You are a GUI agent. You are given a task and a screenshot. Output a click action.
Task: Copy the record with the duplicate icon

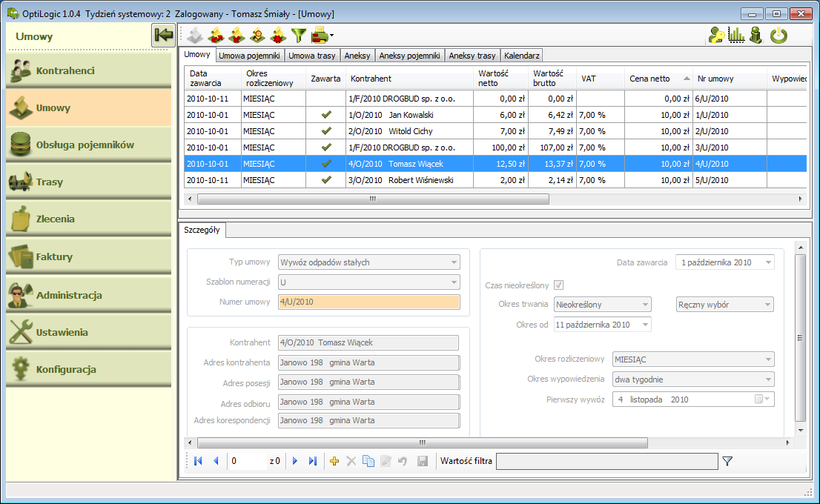[368, 460]
